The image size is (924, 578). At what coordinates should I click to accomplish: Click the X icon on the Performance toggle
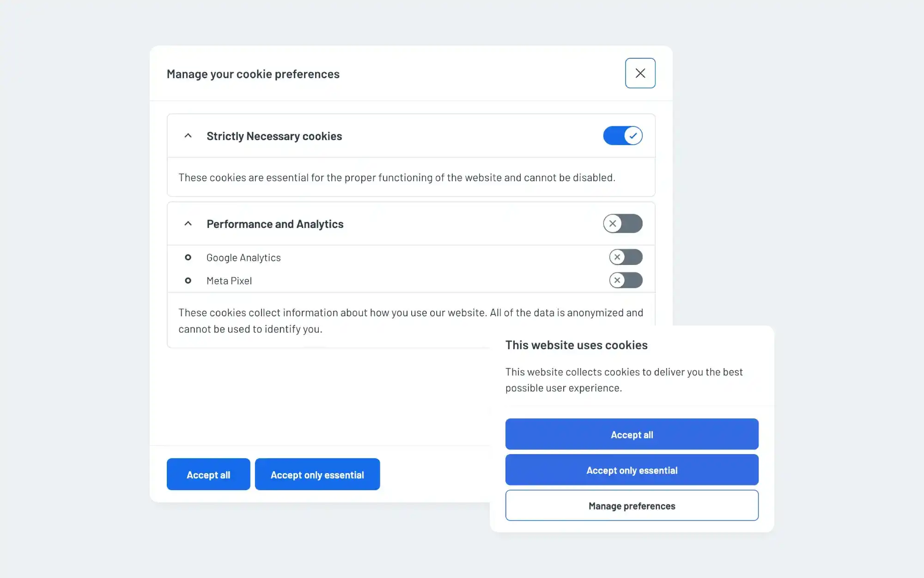tap(613, 223)
